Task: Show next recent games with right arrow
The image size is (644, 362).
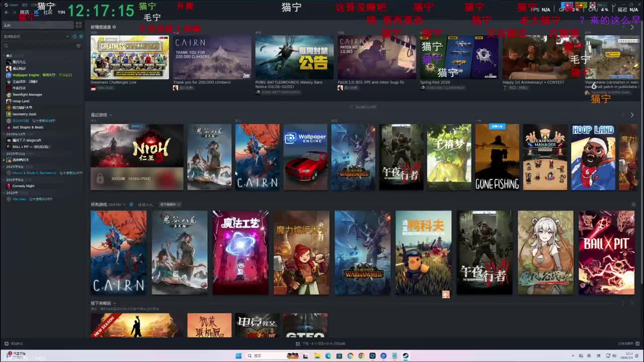Action: (632, 115)
